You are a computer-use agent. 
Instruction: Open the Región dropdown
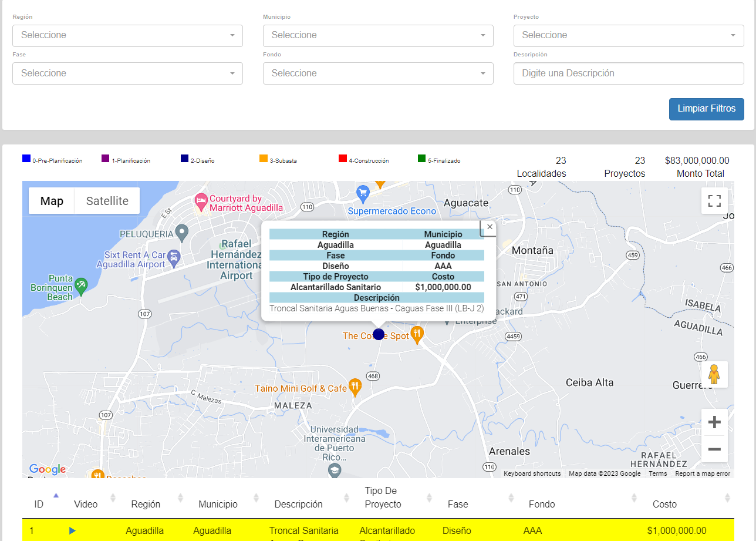click(127, 36)
